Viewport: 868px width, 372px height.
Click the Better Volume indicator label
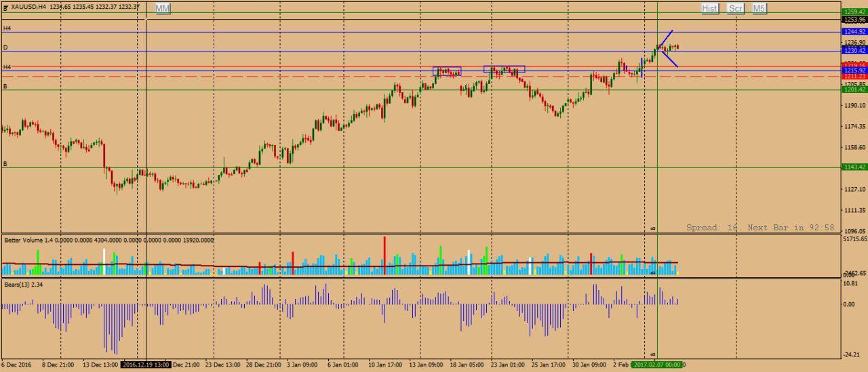click(28, 240)
